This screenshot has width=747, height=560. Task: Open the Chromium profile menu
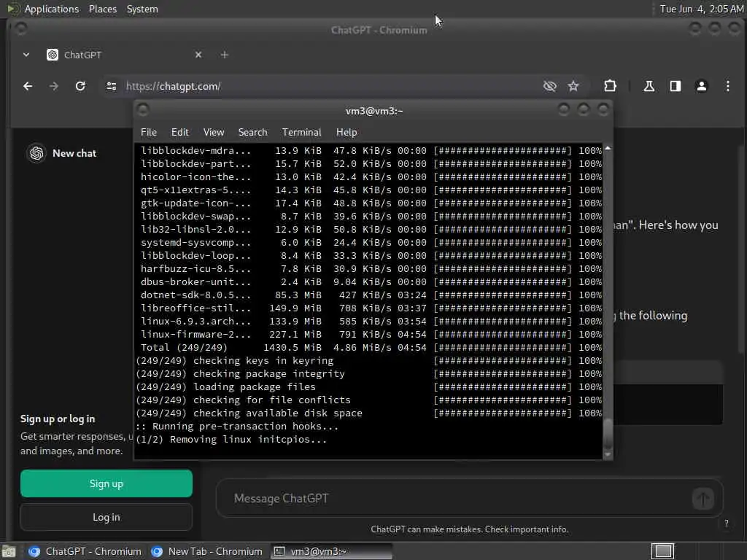point(701,86)
